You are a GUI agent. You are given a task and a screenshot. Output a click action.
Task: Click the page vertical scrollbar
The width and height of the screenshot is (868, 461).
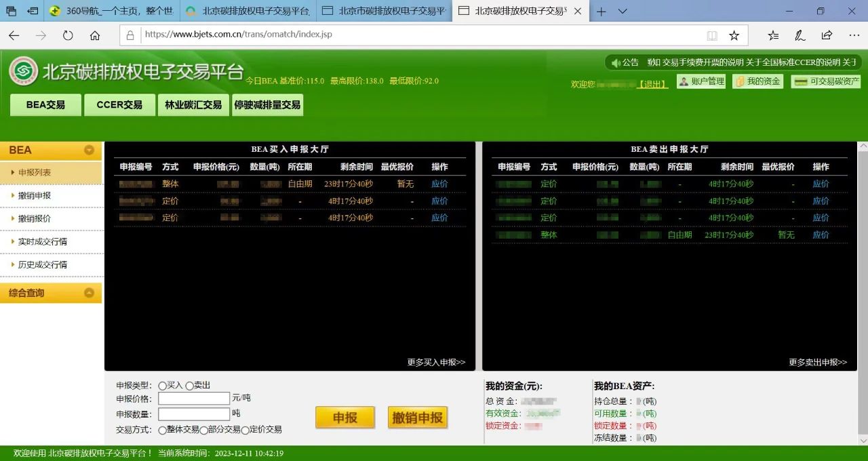tap(863, 285)
